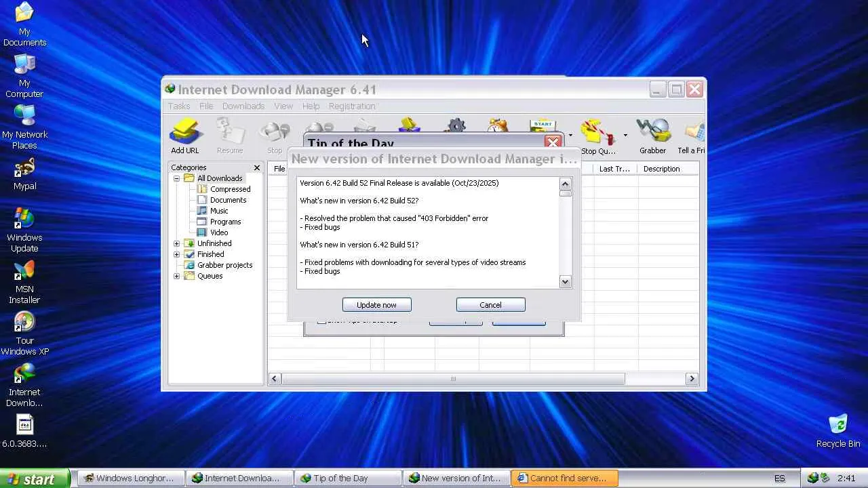The height and width of the screenshot is (488, 868).
Task: Switch to Cannot find server taskbar button
Action: click(565, 479)
